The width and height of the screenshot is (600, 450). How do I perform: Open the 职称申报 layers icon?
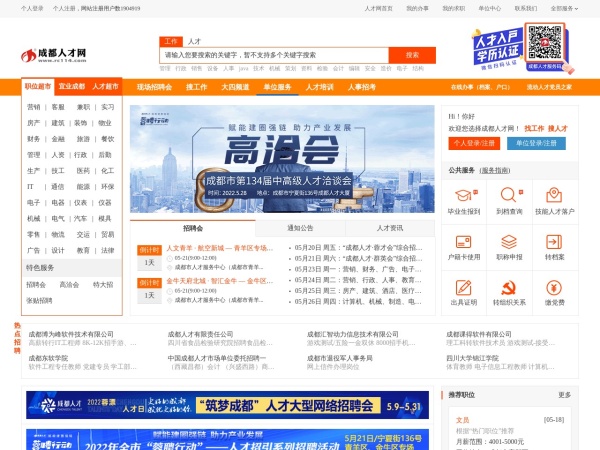(510, 240)
